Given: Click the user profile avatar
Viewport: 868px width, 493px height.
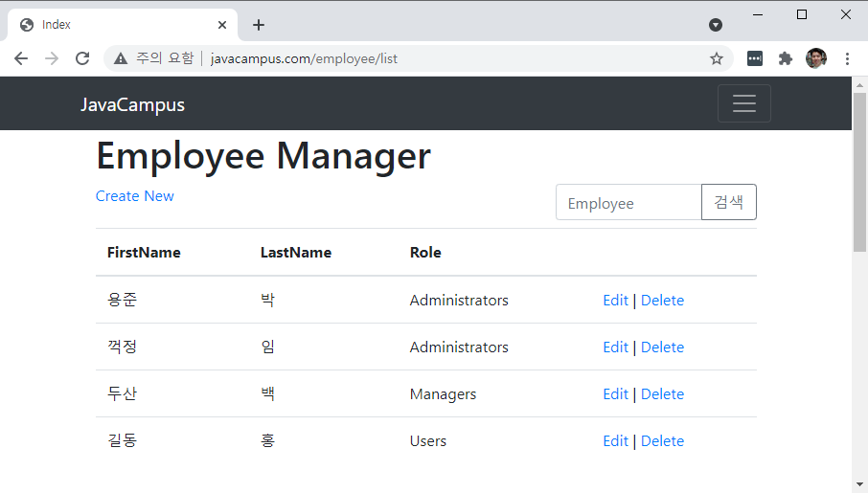Looking at the screenshot, I should click(x=815, y=58).
